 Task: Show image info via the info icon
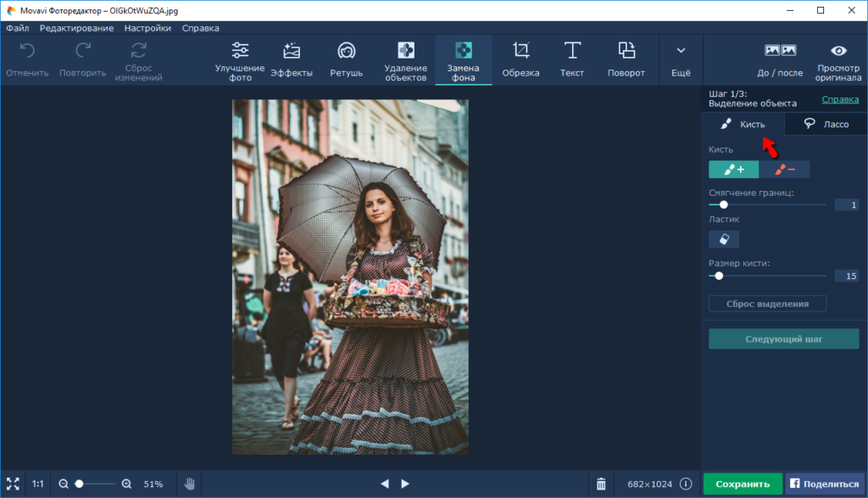click(x=686, y=484)
